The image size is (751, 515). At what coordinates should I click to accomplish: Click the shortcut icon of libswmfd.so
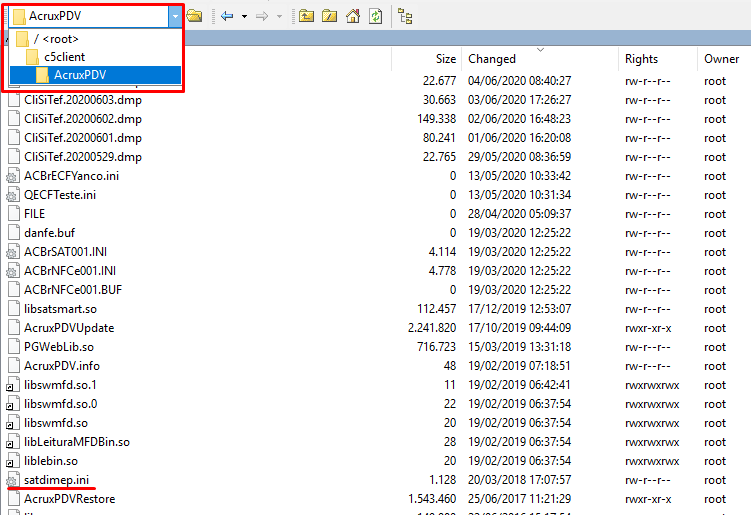tap(13, 423)
